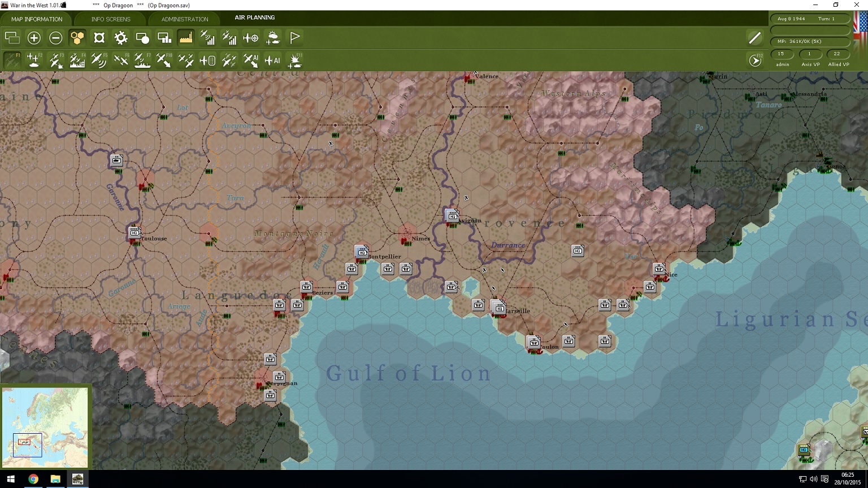The width and height of the screenshot is (868, 488).
Task: Select the F7 naval patrol mode
Action: pos(142,60)
